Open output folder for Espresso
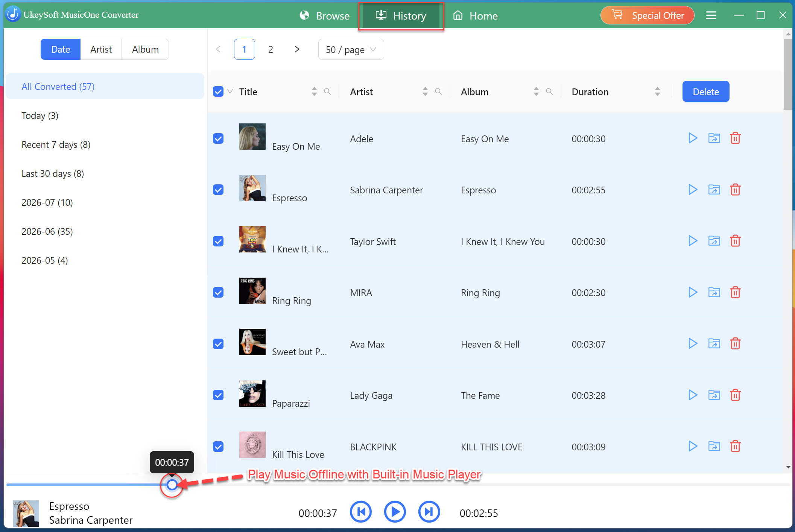The width and height of the screenshot is (795, 532). 714,189
